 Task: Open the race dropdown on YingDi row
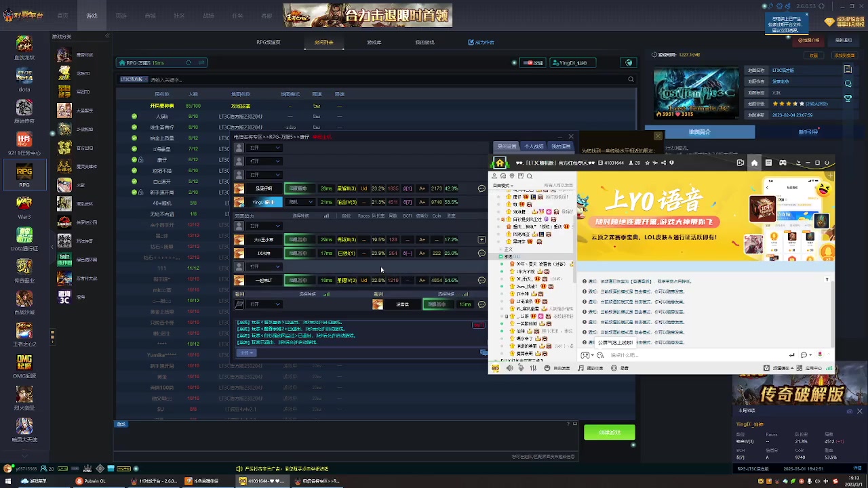coord(301,202)
